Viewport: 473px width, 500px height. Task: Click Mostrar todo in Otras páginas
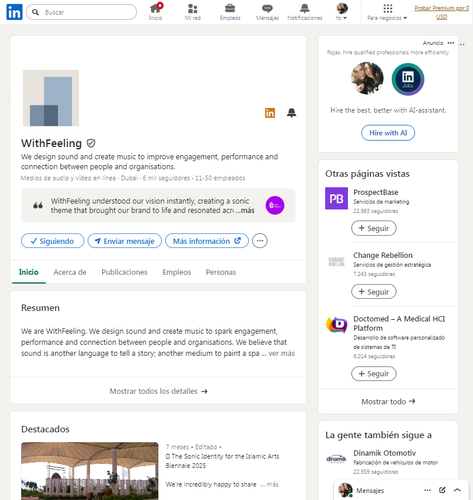coord(388,401)
